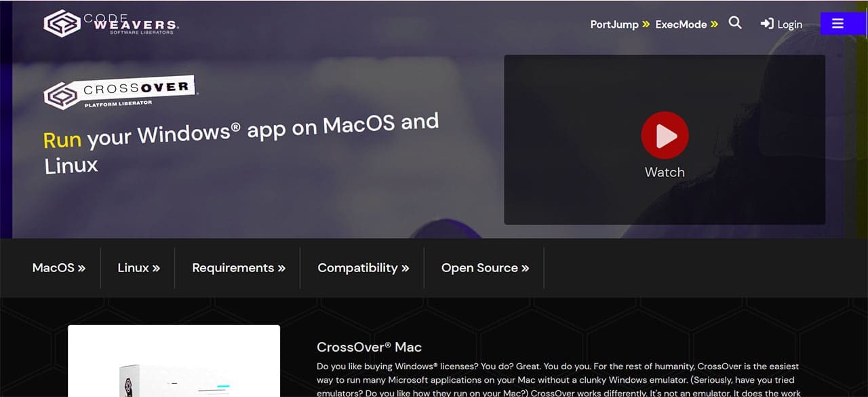Click the CrossOver Mac product box image
Image resolution: width=868 pixels, height=397 pixels.
pos(174,361)
